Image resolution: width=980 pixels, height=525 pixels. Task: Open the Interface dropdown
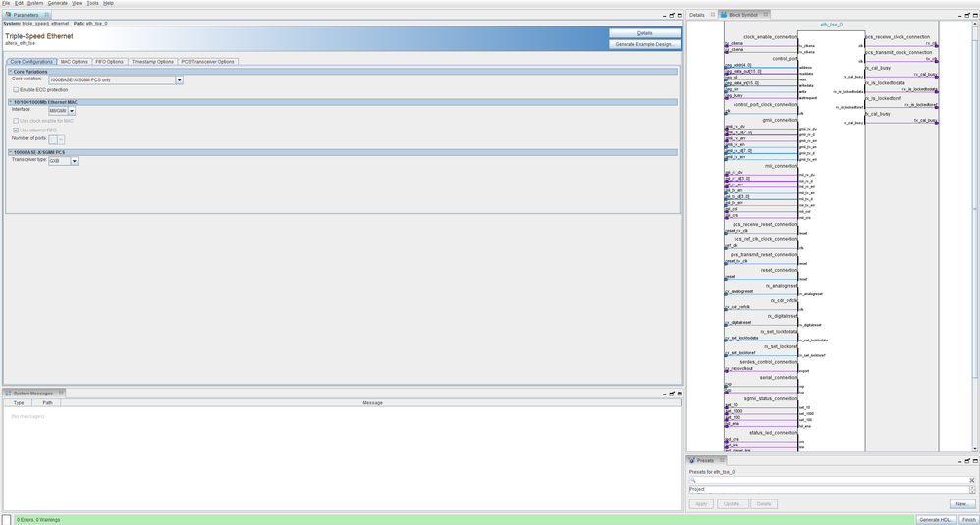point(72,111)
